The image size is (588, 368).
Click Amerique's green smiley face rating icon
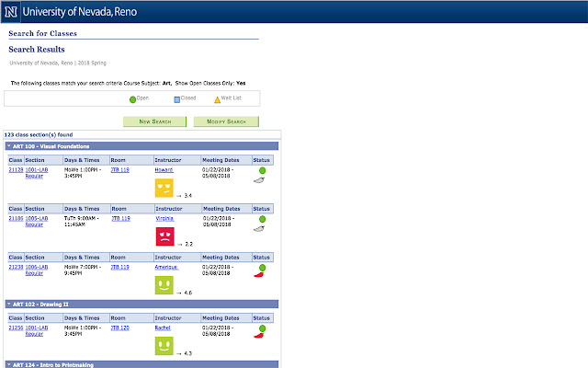pos(164,285)
